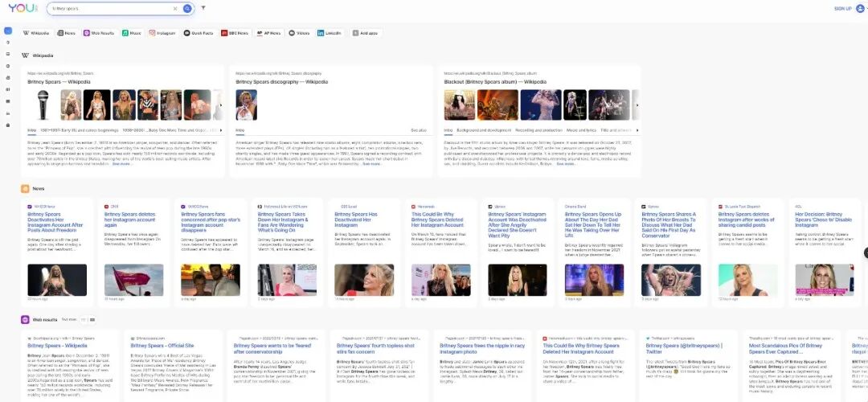This screenshot has width=868, height=402.
Task: Advance image carousel arrow in Britney Spears Wikipedia card
Action: [x=221, y=105]
